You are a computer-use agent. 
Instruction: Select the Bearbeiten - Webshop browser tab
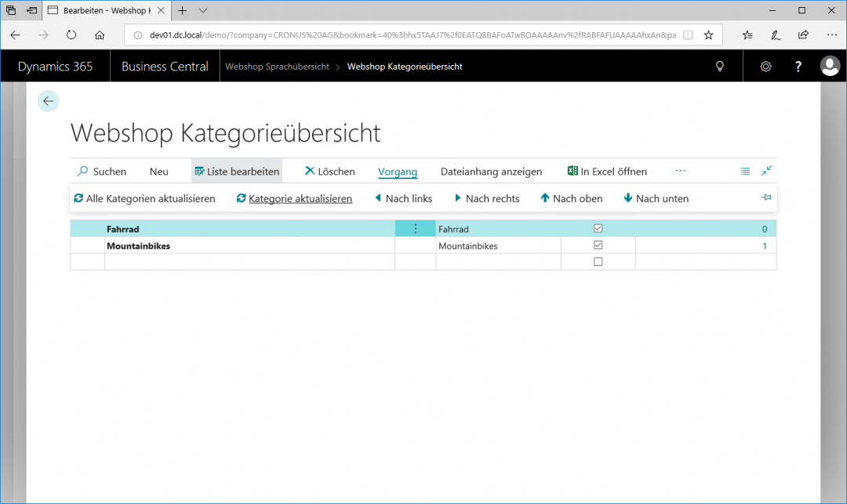[x=105, y=10]
